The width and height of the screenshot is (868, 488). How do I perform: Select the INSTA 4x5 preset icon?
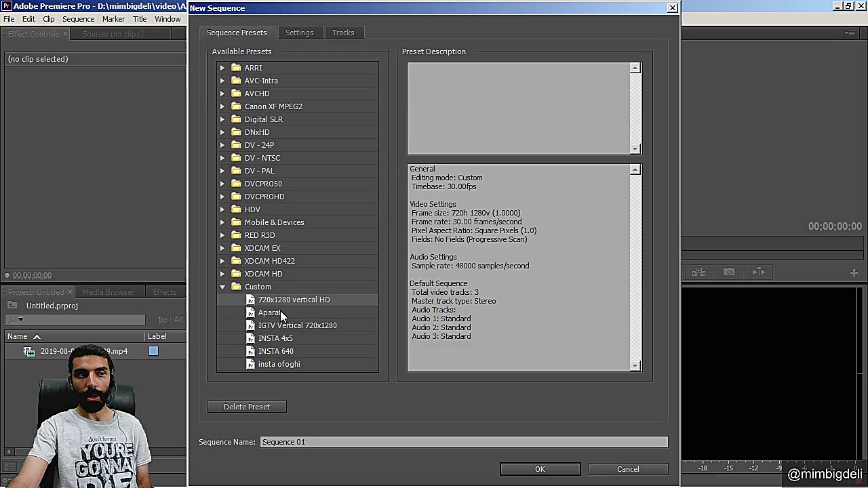[251, 338]
